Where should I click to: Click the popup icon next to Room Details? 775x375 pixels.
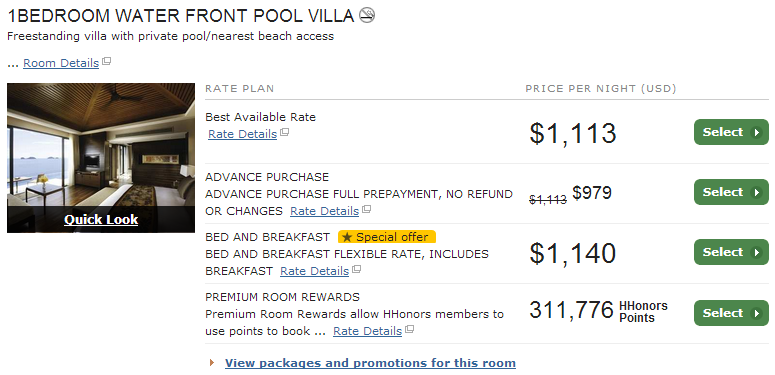tap(106, 62)
